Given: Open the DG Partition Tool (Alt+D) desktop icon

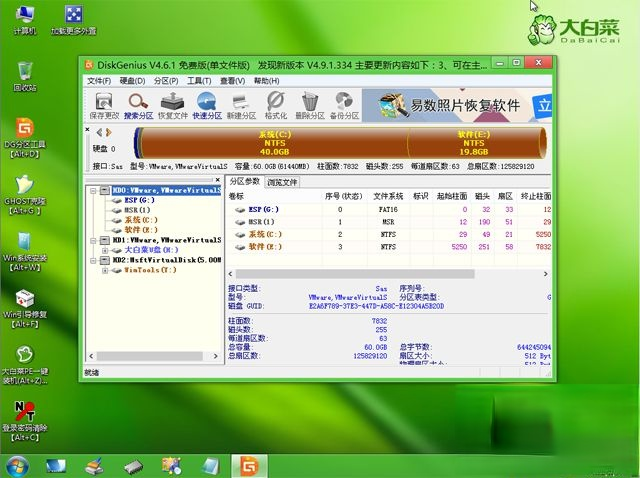Looking at the screenshot, I should (25, 138).
